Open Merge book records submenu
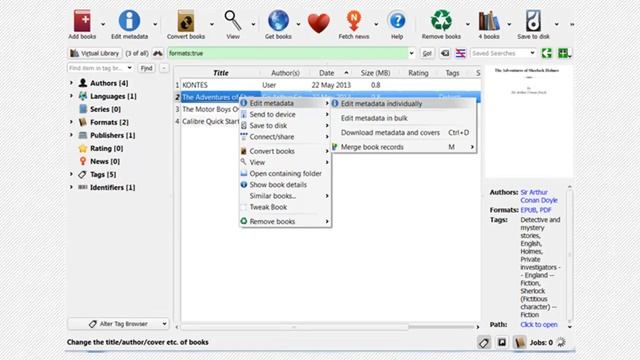This screenshot has width=640, height=360. (x=403, y=147)
